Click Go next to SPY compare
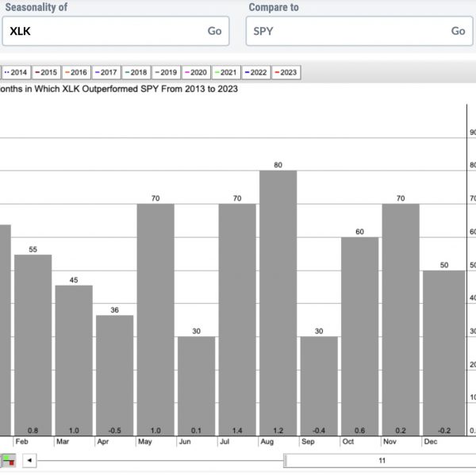This screenshot has width=476, height=476. [458, 31]
